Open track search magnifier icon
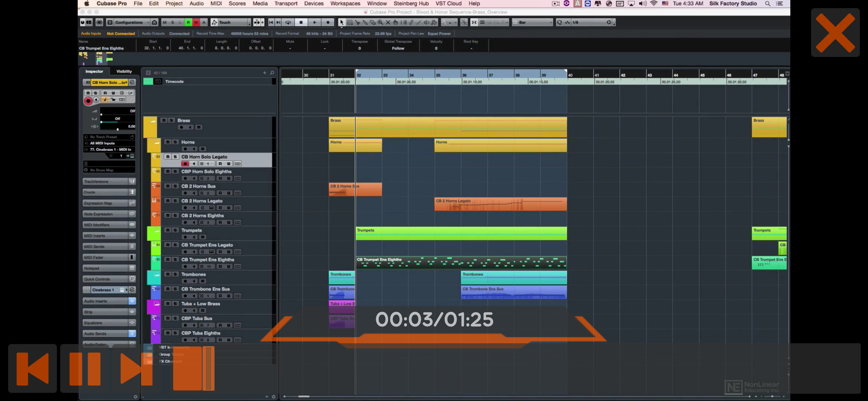The image size is (868, 401). [x=272, y=73]
